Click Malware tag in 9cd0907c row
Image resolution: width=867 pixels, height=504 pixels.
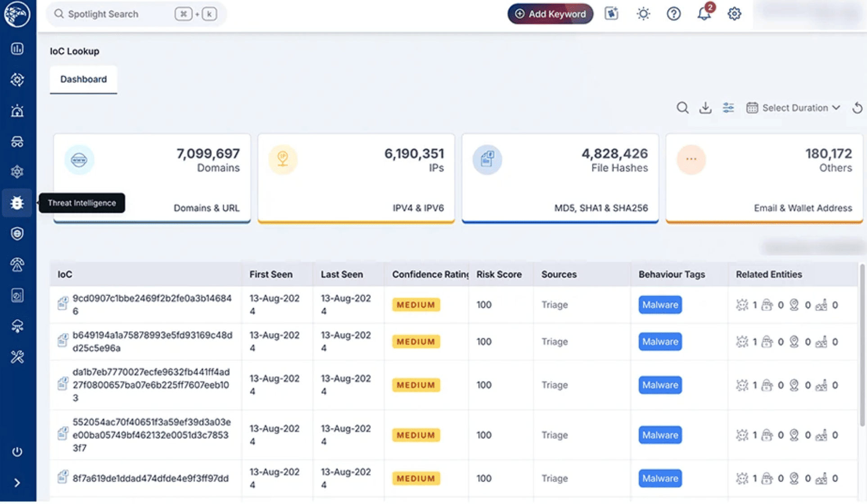tap(660, 305)
